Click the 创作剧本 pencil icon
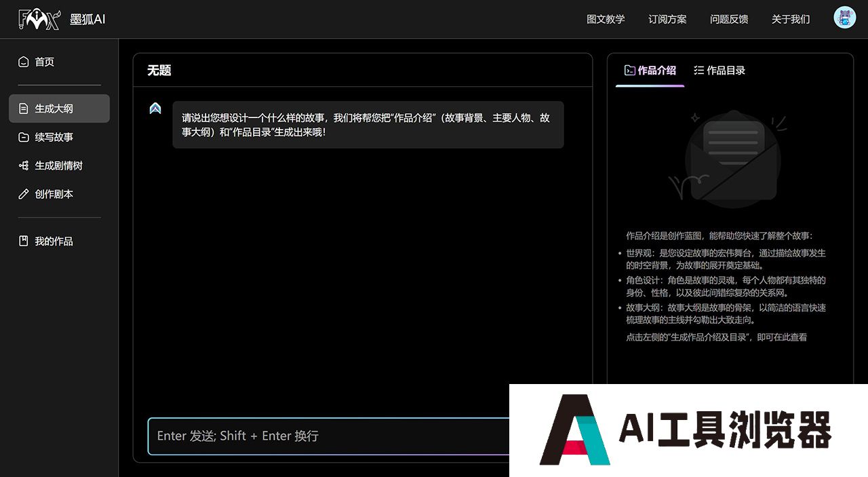The width and height of the screenshot is (868, 477). (23, 194)
